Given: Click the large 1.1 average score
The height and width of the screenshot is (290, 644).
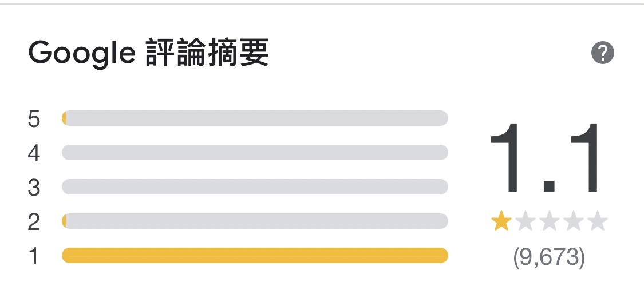Looking at the screenshot, I should click(548, 160).
